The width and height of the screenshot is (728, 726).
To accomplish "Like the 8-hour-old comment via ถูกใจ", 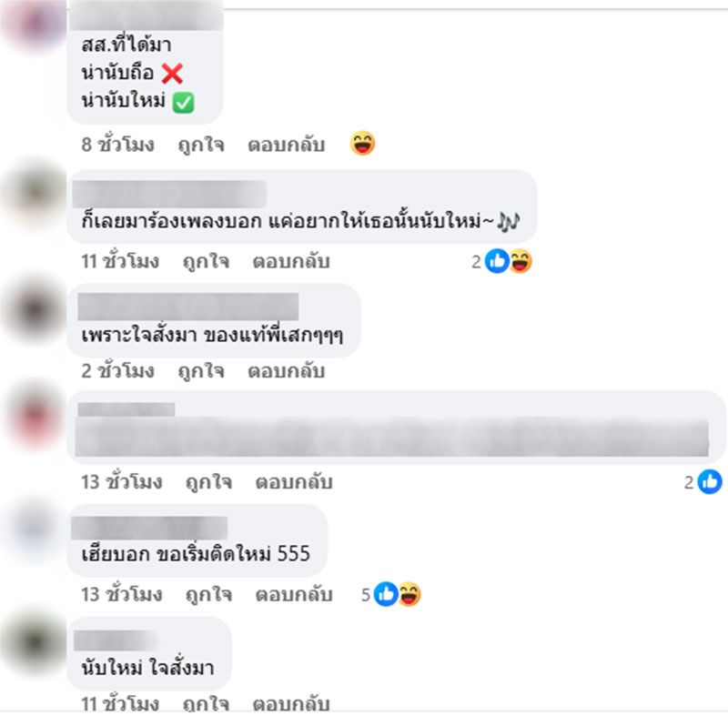I will click(x=201, y=145).
